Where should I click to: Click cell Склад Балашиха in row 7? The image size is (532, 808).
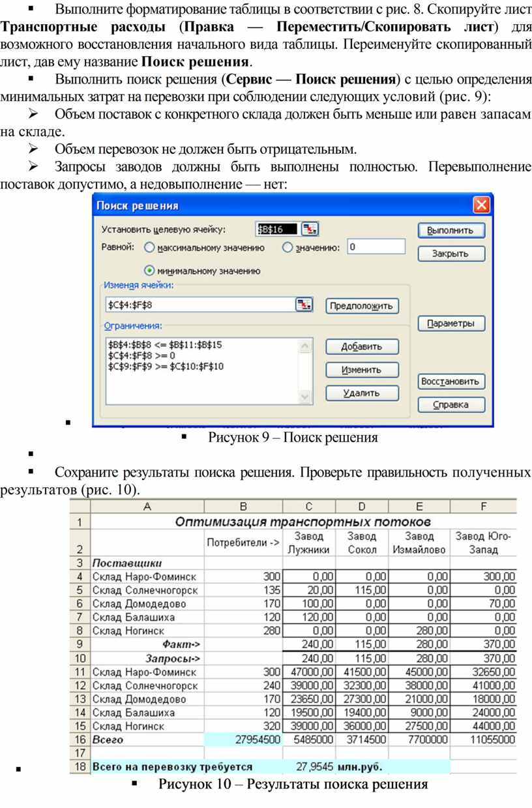pyautogui.click(x=147, y=617)
